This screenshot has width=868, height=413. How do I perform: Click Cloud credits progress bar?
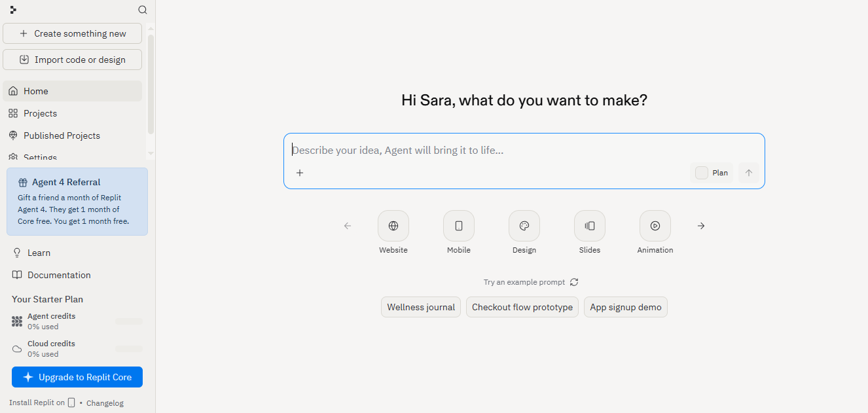[x=129, y=349]
